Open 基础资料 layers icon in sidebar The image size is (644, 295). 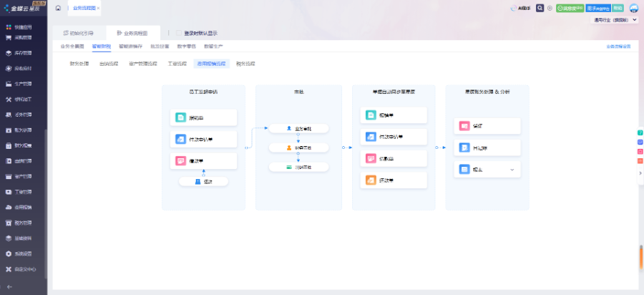pos(9,238)
